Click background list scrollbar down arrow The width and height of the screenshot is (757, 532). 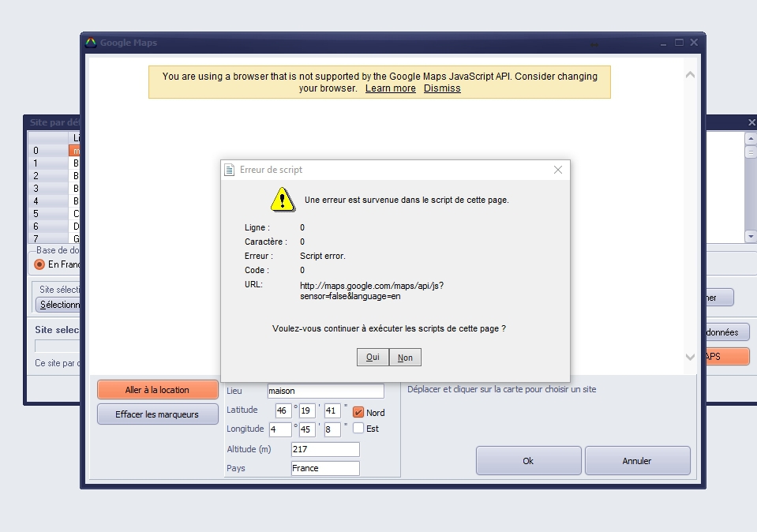point(750,237)
